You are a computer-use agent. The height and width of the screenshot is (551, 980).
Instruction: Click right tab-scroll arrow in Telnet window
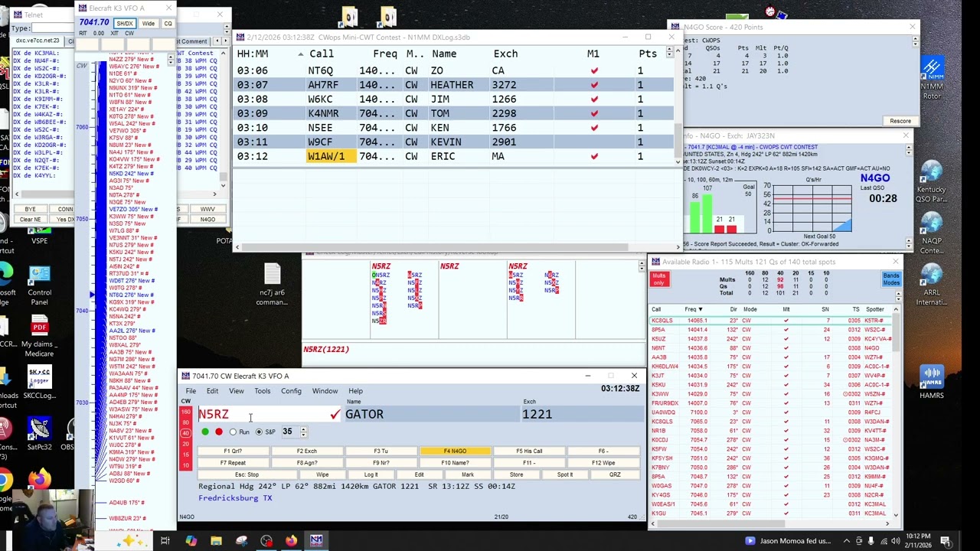point(227,41)
